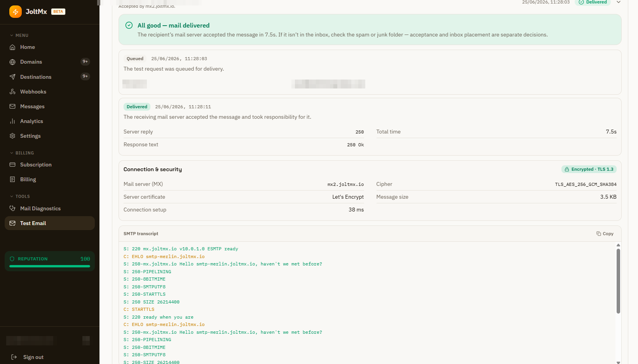638x364 pixels.
Task: Click the Home house icon
Action: [12, 47]
